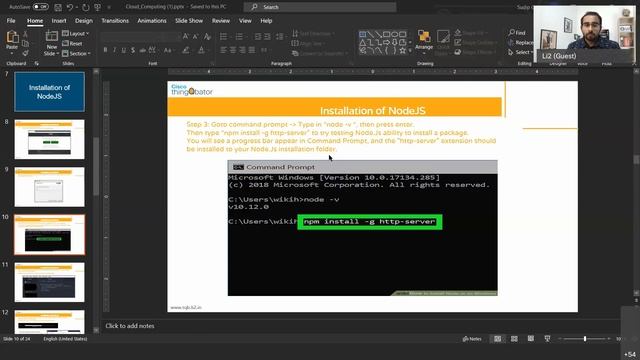The height and width of the screenshot is (360, 640).
Task: Adjust the zoom slider
Action: [x=584, y=339]
